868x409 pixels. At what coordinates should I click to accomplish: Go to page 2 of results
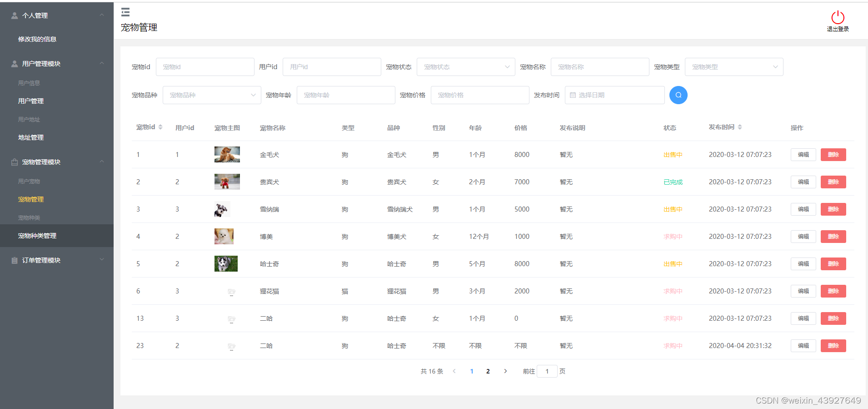click(x=488, y=371)
